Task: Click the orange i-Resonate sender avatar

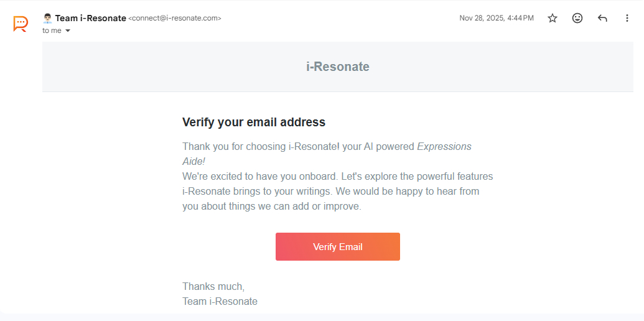Action: pyautogui.click(x=21, y=24)
